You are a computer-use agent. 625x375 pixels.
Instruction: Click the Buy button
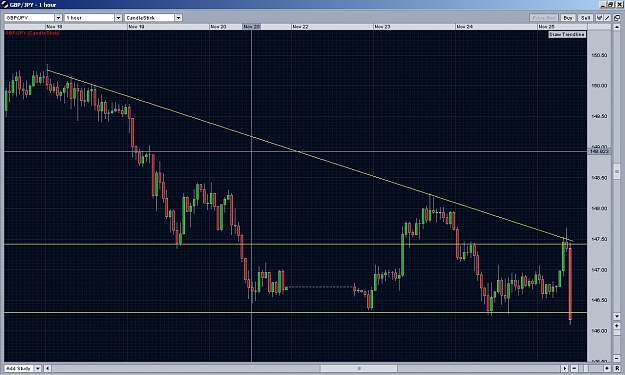pyautogui.click(x=568, y=18)
